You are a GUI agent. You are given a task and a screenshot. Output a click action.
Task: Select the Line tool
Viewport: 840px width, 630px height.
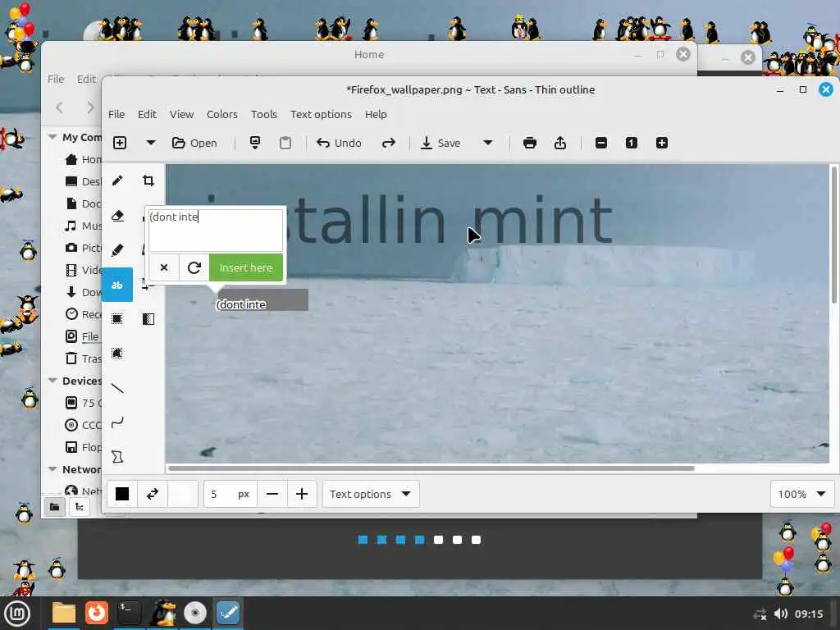[x=117, y=388]
